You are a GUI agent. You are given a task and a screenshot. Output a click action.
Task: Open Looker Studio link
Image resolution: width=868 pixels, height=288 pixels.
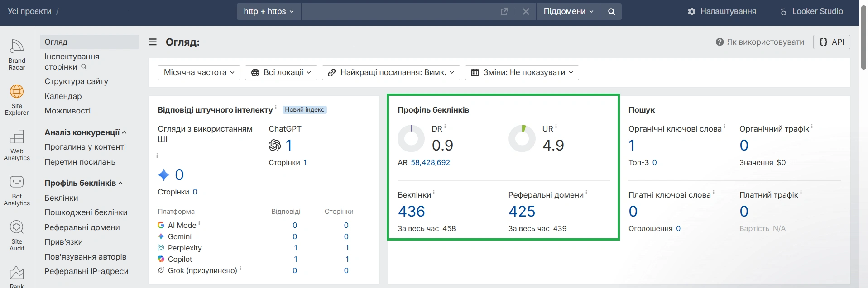[x=811, y=11]
